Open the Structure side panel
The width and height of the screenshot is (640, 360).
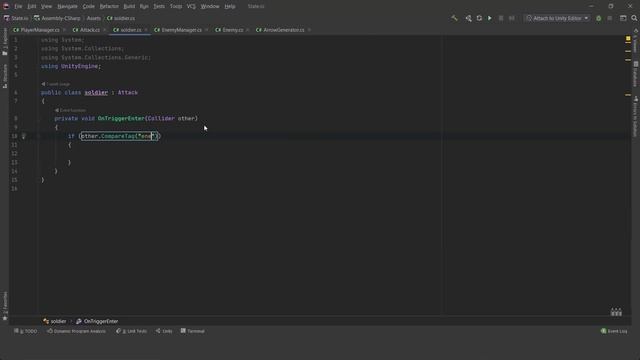[5, 76]
